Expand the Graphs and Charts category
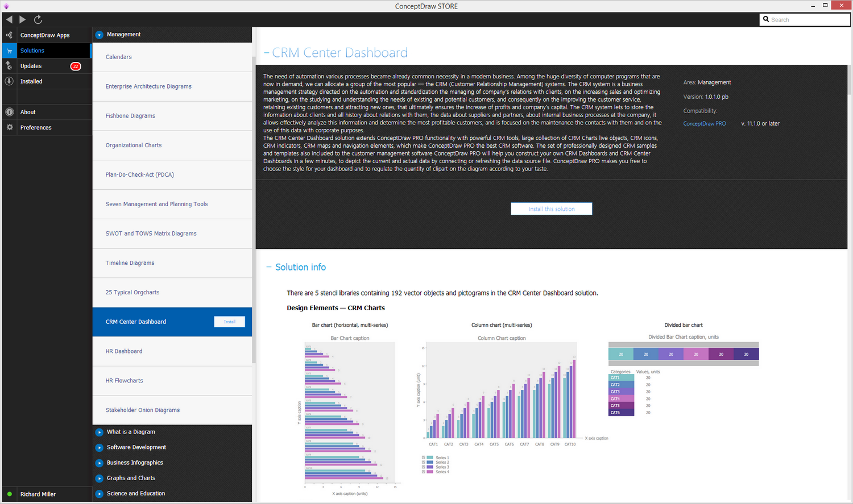Screen dimensions: 853x504 pyautogui.click(x=100, y=478)
